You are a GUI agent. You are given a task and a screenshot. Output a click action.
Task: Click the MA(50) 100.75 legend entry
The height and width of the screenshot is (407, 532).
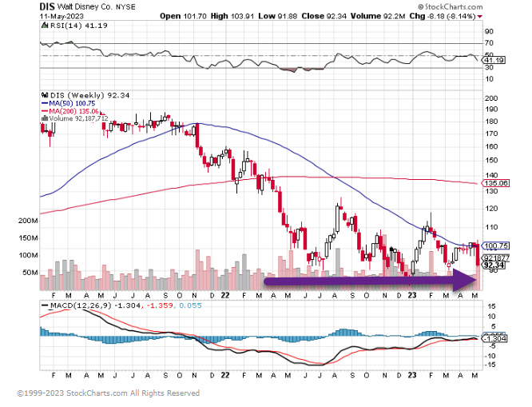(68, 103)
